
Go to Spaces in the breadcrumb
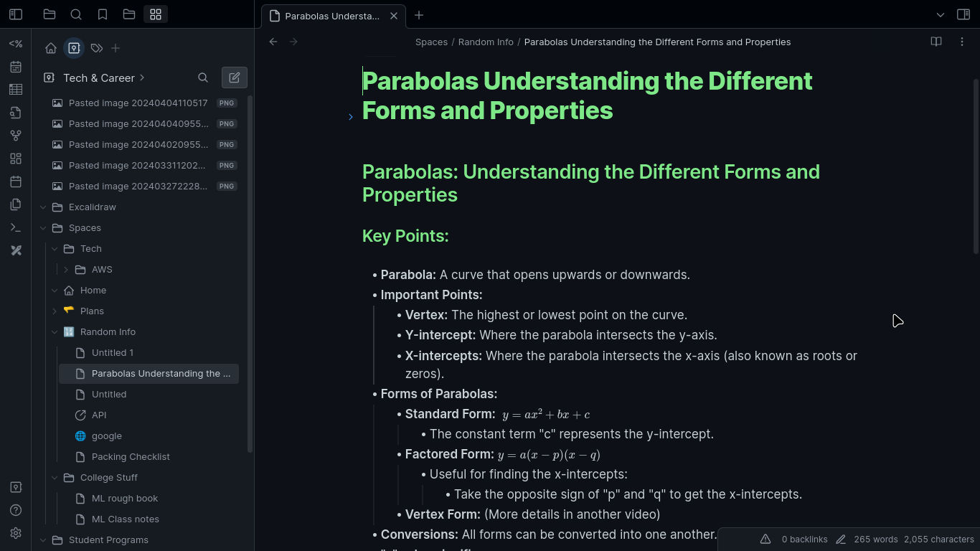click(x=431, y=42)
